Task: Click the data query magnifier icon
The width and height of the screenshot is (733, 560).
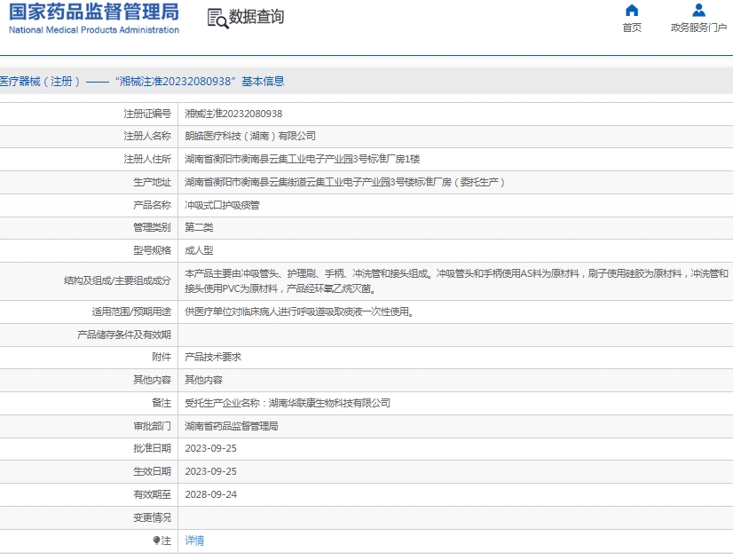Action: point(217,19)
